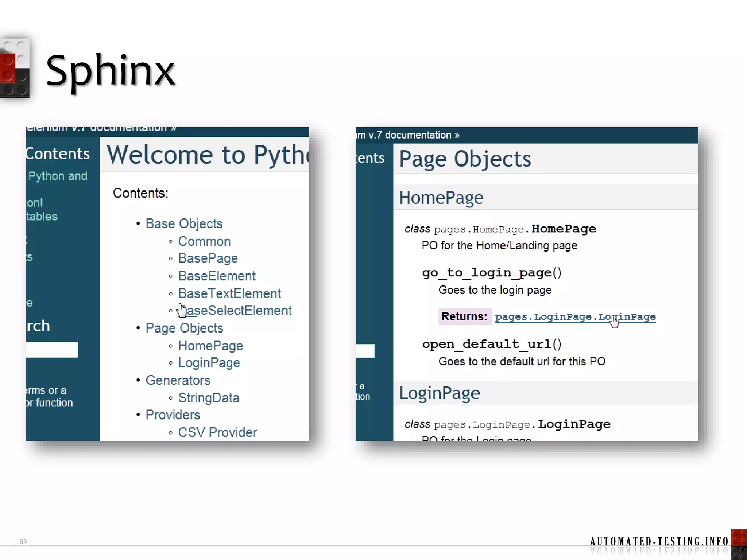Click the 'HomePage' section heading in right window

coord(441,198)
